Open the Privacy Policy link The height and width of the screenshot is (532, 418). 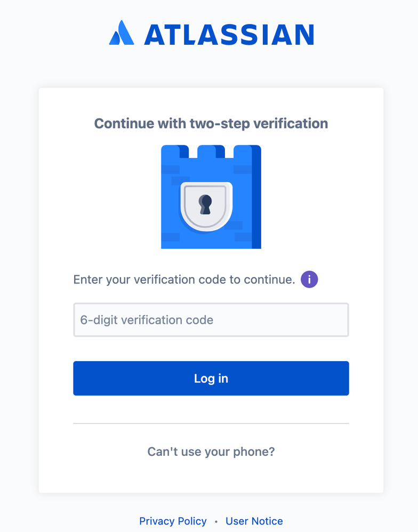pos(173,521)
